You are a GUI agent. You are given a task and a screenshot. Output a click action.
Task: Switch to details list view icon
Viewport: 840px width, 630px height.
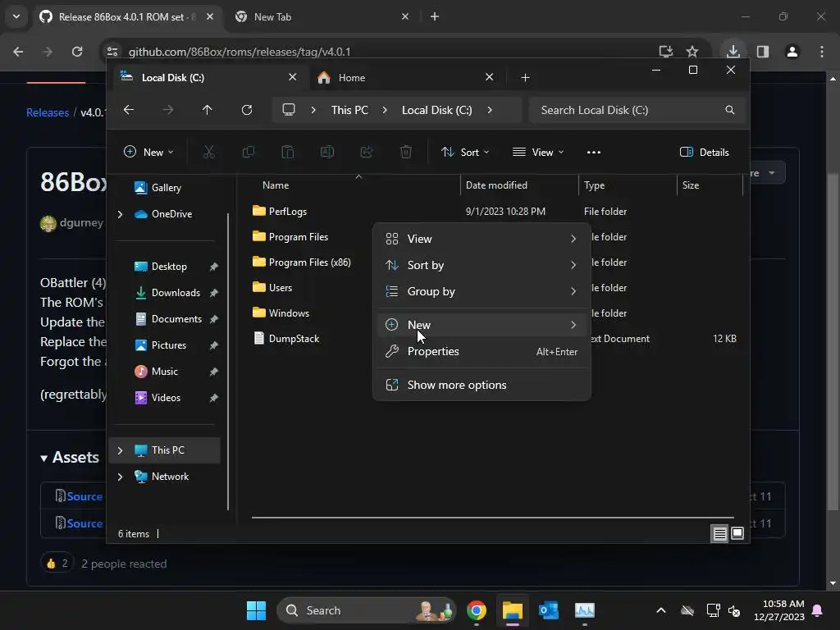pos(719,533)
